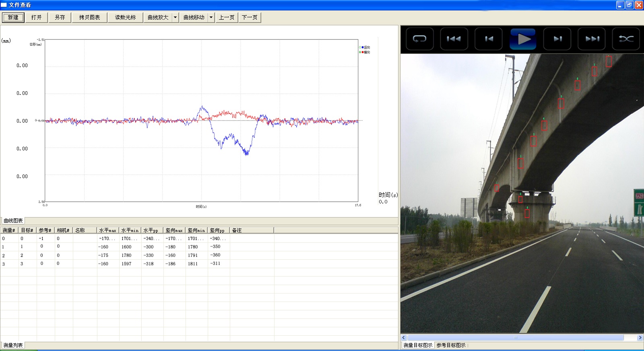The width and height of the screenshot is (644, 351).
Task: Expand the 曲线移动 dropdown arrow
Action: coord(211,17)
